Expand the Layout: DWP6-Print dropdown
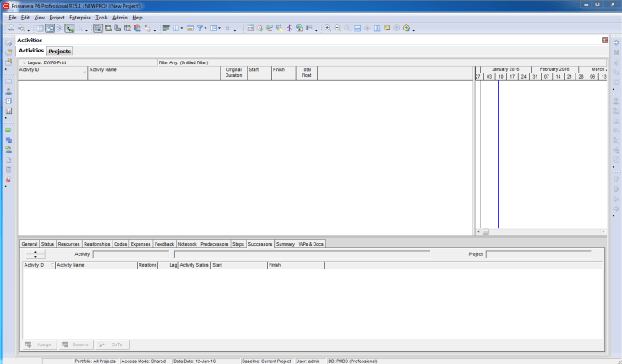The width and height of the screenshot is (622, 364). [x=24, y=62]
